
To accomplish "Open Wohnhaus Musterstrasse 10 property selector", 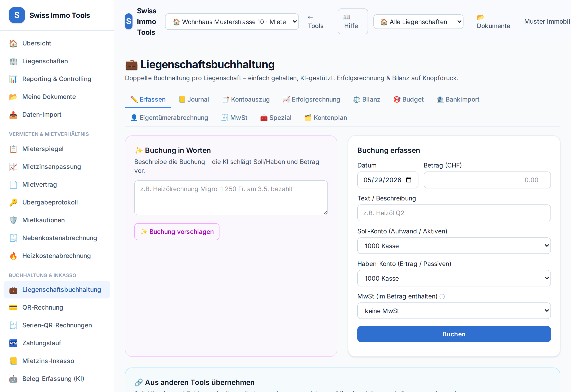I will point(232,22).
